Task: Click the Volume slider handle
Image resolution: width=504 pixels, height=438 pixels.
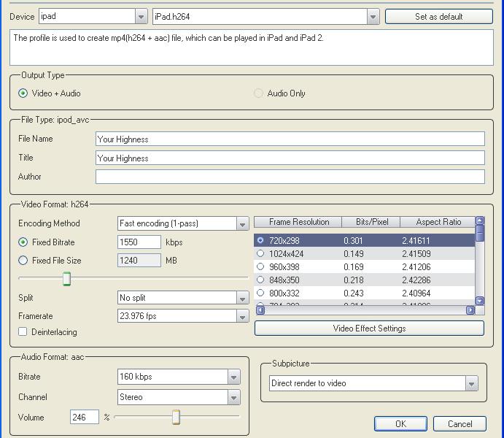Action: click(x=176, y=417)
